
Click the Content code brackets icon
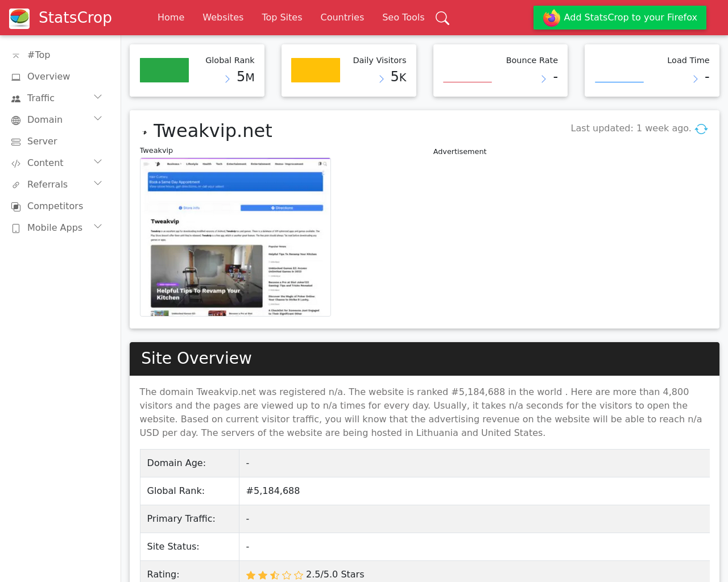16,163
